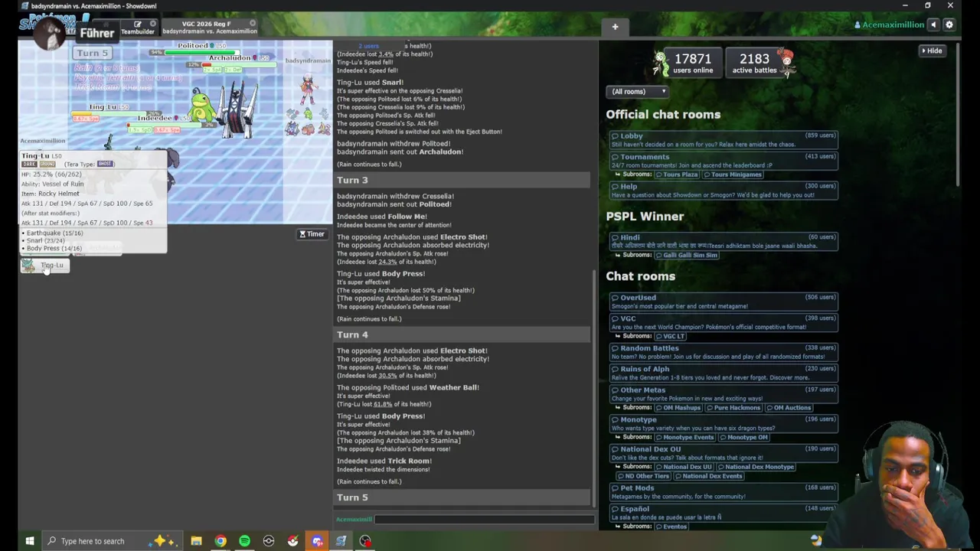Open the Tours Minigames subroom
The height and width of the screenshot is (551, 980).
[732, 174]
